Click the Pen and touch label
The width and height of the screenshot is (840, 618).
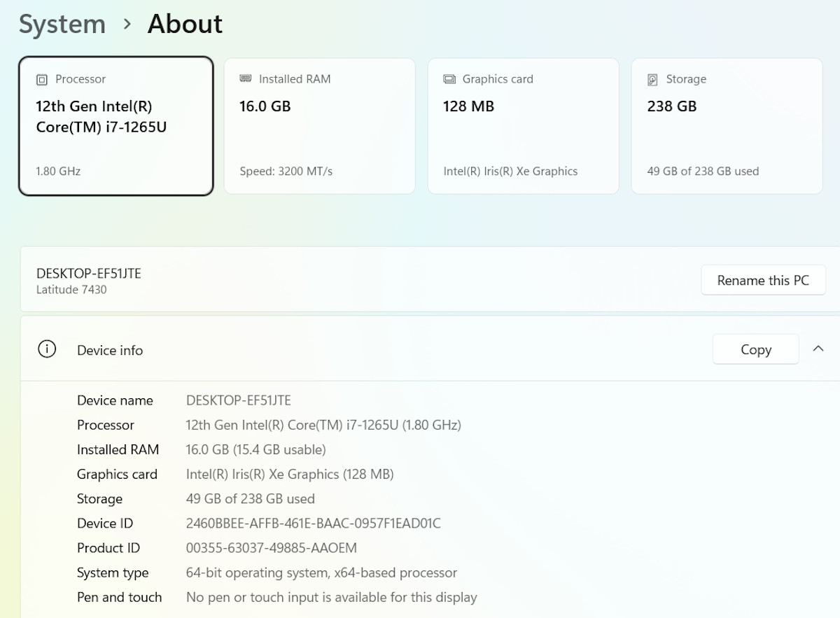(x=119, y=597)
